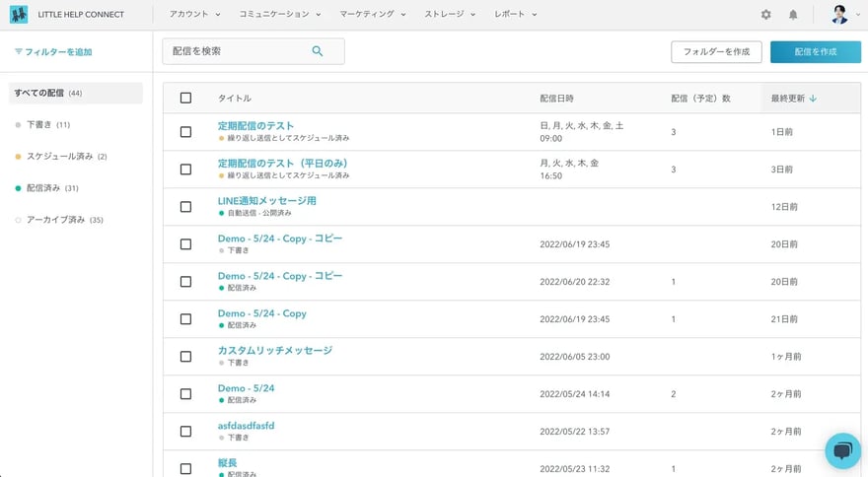Open the chat widget bubble
This screenshot has height=477, width=868.
842,451
